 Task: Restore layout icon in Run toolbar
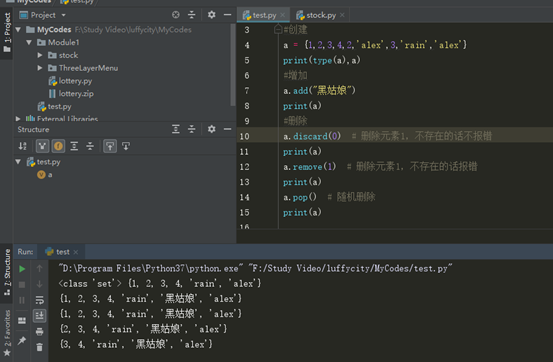22,320
